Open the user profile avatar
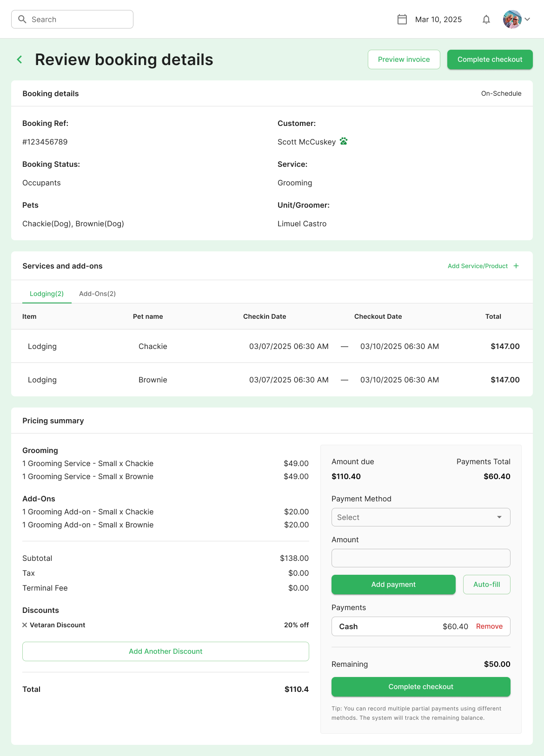Image resolution: width=544 pixels, height=756 pixels. [512, 19]
